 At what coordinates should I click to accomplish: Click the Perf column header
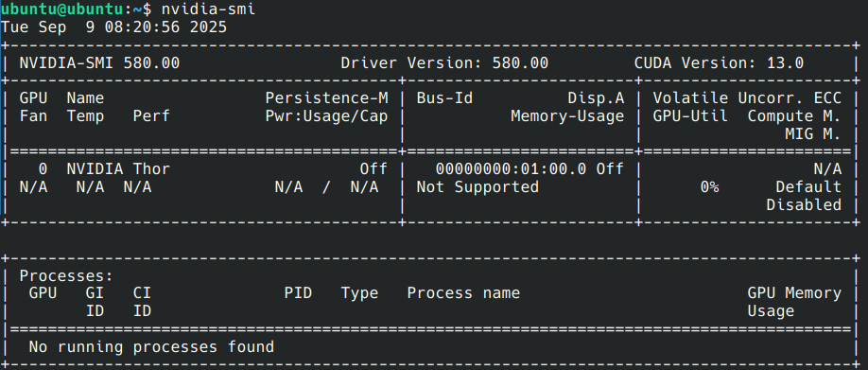click(x=151, y=115)
